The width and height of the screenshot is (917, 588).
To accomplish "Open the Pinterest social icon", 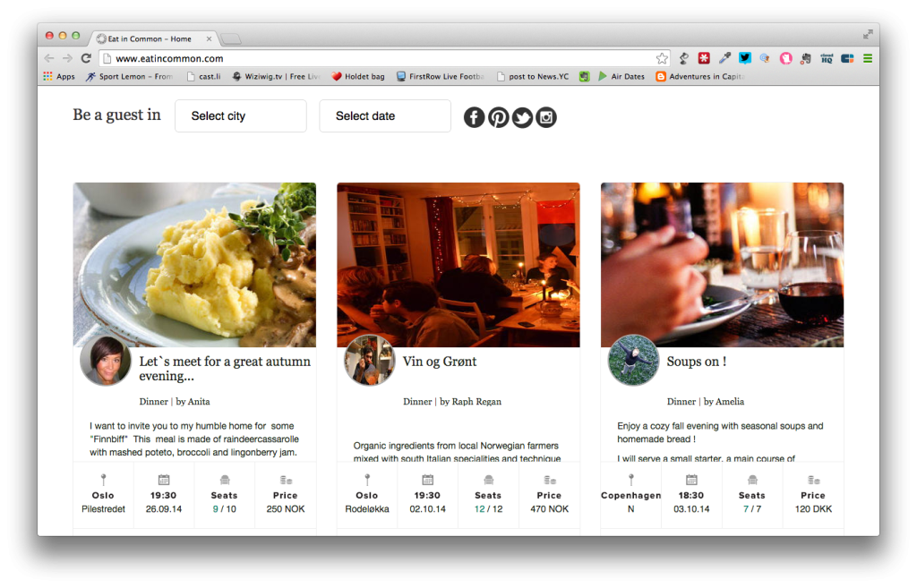I will (498, 117).
